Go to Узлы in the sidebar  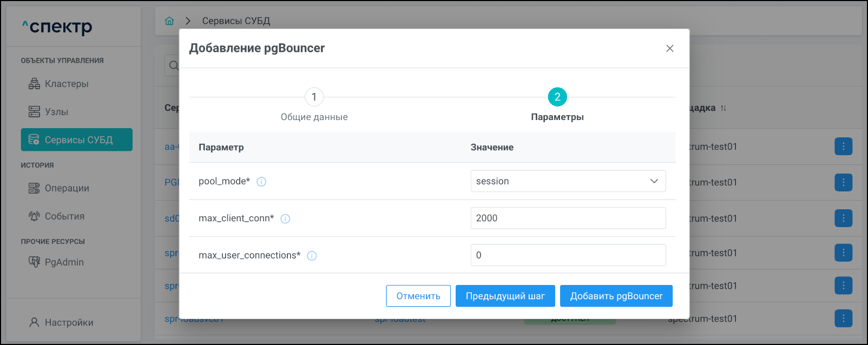coord(56,112)
